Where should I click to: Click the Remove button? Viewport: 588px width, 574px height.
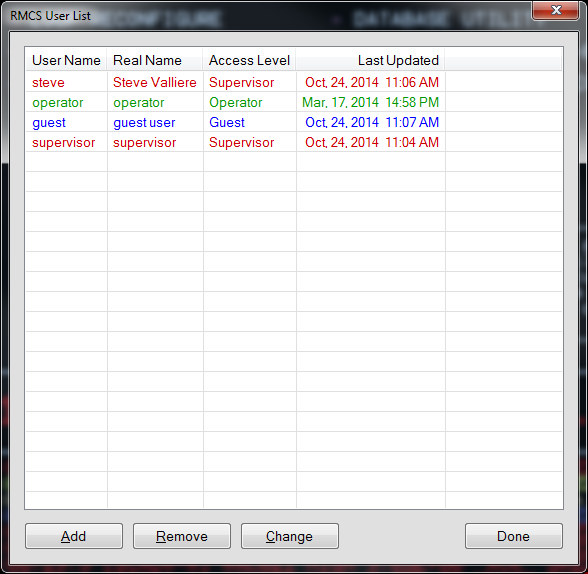coord(182,536)
